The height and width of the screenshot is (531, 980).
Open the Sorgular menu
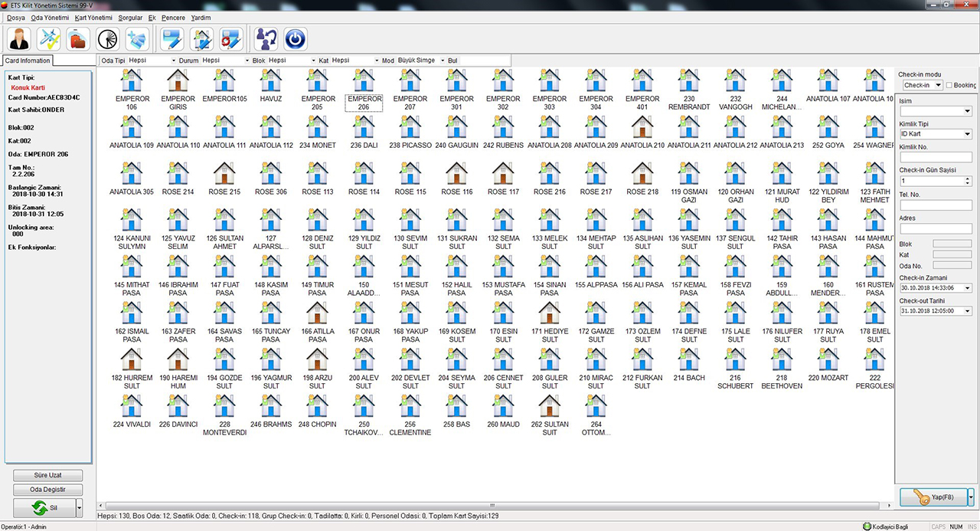130,17
